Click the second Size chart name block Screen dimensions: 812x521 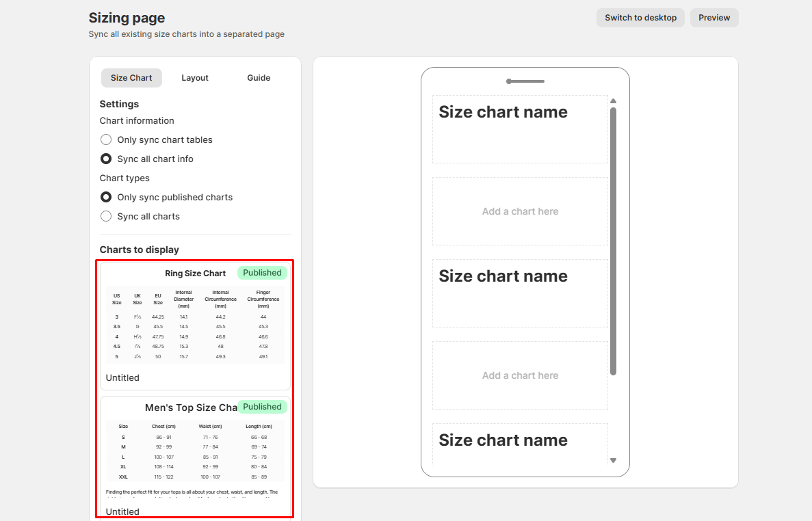coord(520,293)
